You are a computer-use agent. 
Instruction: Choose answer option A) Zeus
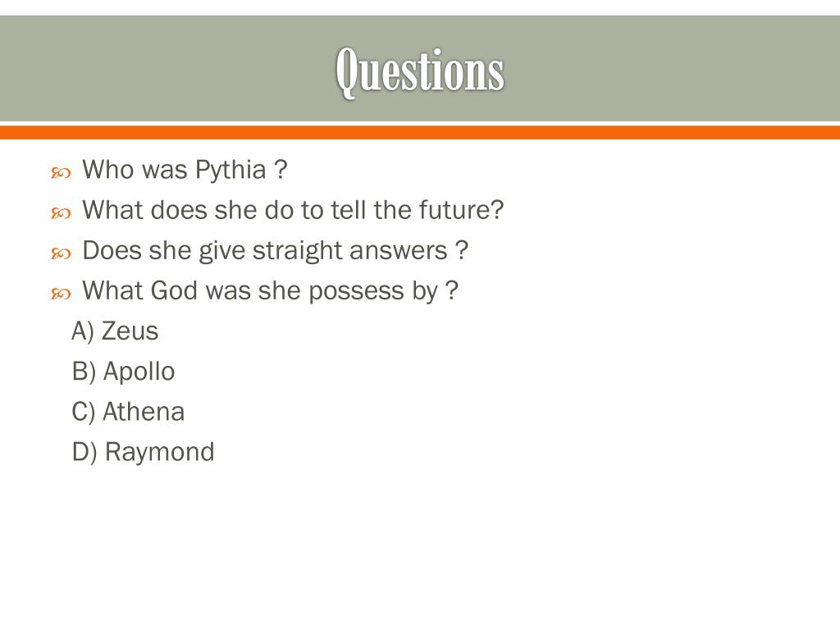[115, 331]
